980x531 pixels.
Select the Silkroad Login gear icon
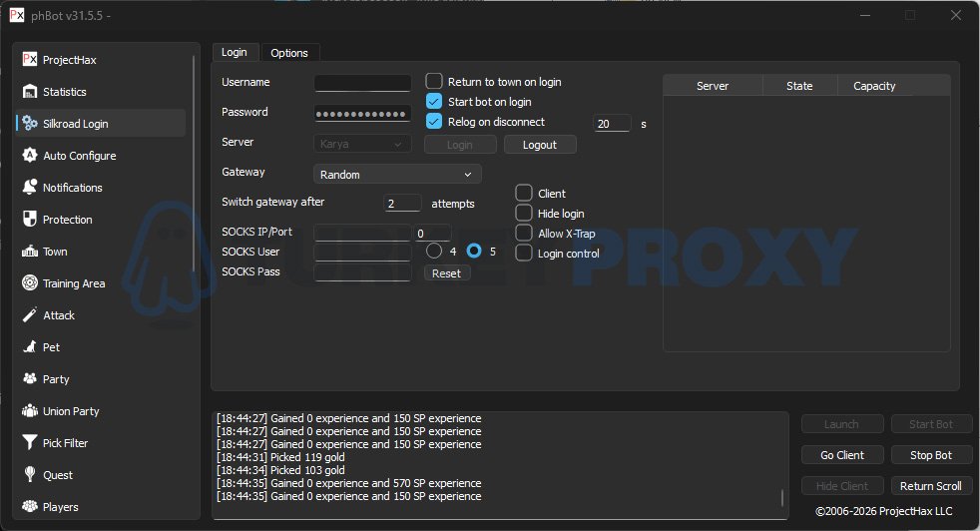[x=29, y=123]
